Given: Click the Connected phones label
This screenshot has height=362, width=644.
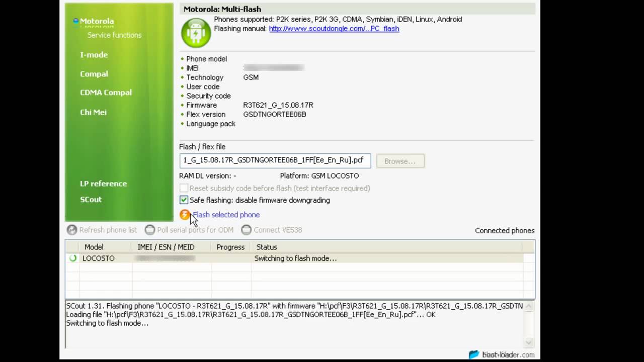Looking at the screenshot, I should [505, 231].
